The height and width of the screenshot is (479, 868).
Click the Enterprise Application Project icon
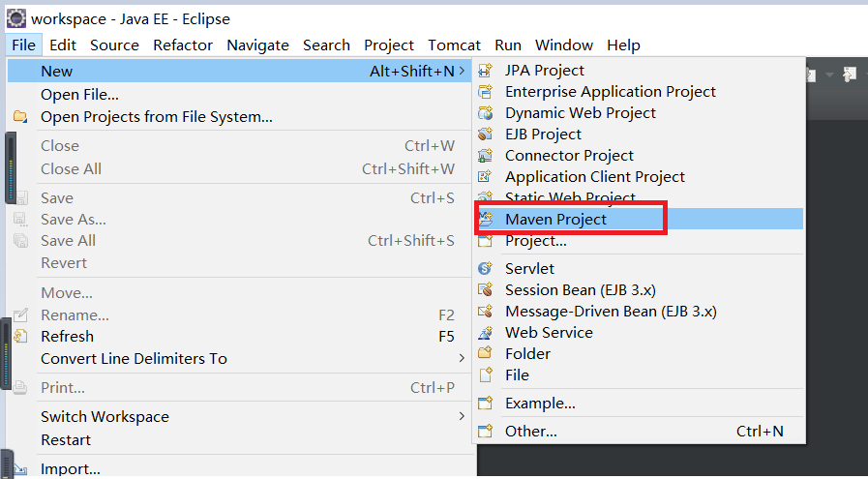(486, 91)
